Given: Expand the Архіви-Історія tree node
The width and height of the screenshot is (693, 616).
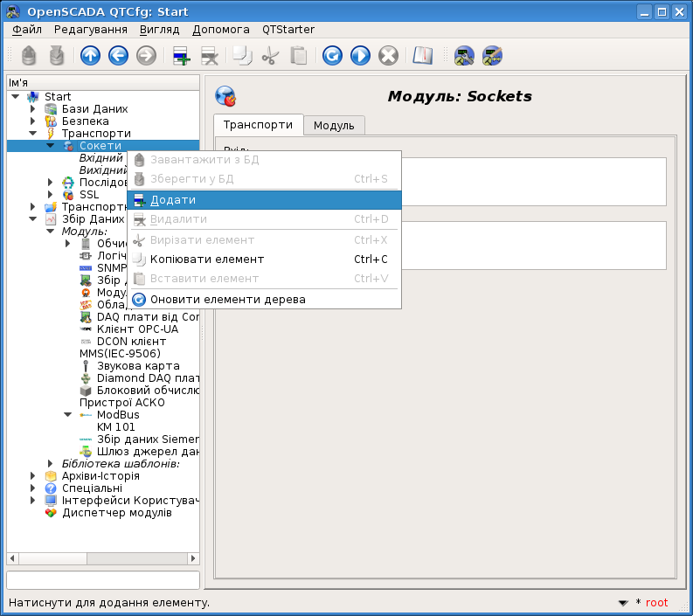Looking at the screenshot, I should [33, 476].
